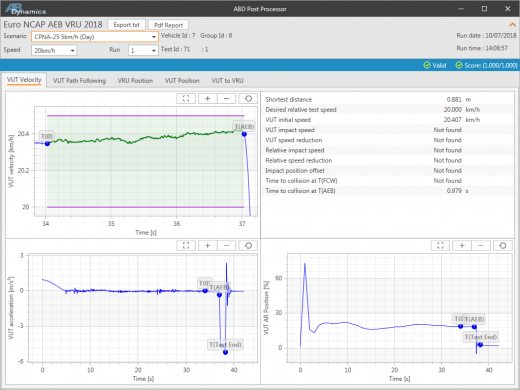
Task: Reset the VUT velocity chart view
Action: (x=248, y=98)
